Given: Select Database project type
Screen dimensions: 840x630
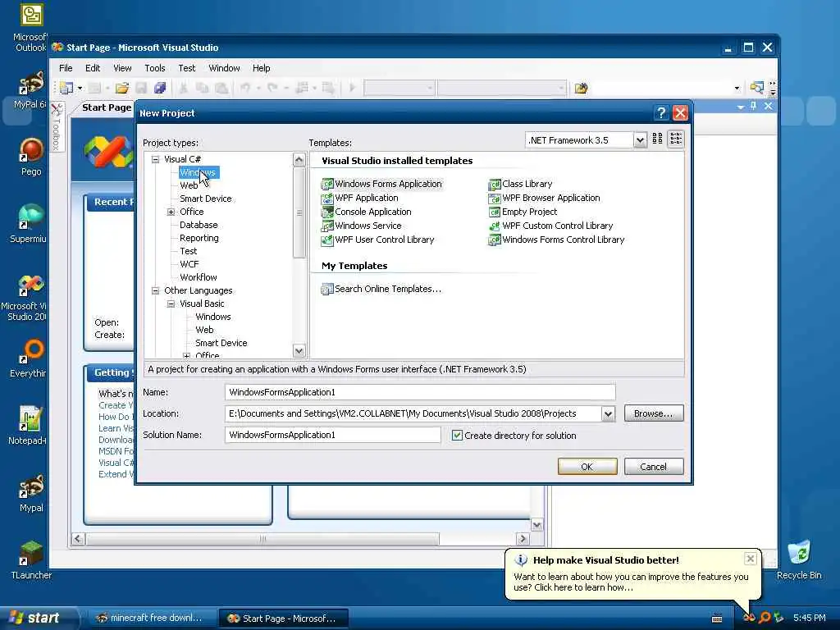Looking at the screenshot, I should coord(199,225).
